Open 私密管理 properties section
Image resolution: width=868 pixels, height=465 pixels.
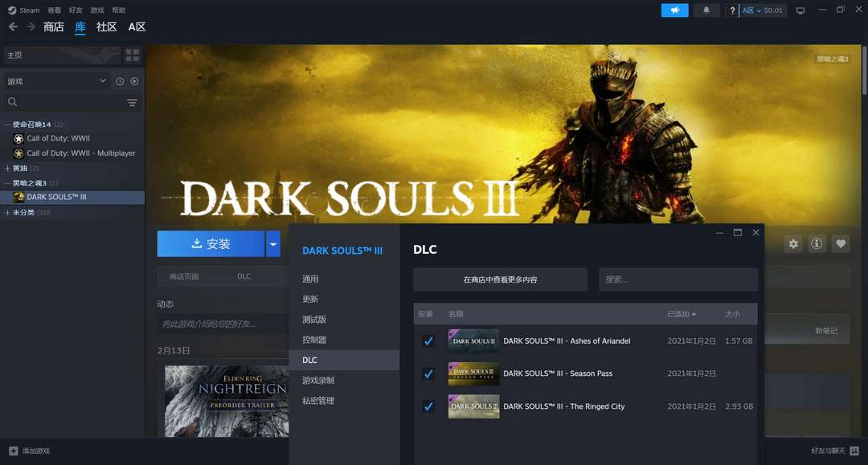(x=344, y=401)
